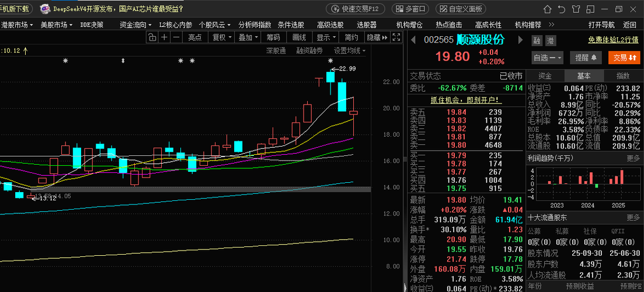Screen dimensions: 644x292
Task: Open the 机构增仓 menu item
Action: coord(409,25)
